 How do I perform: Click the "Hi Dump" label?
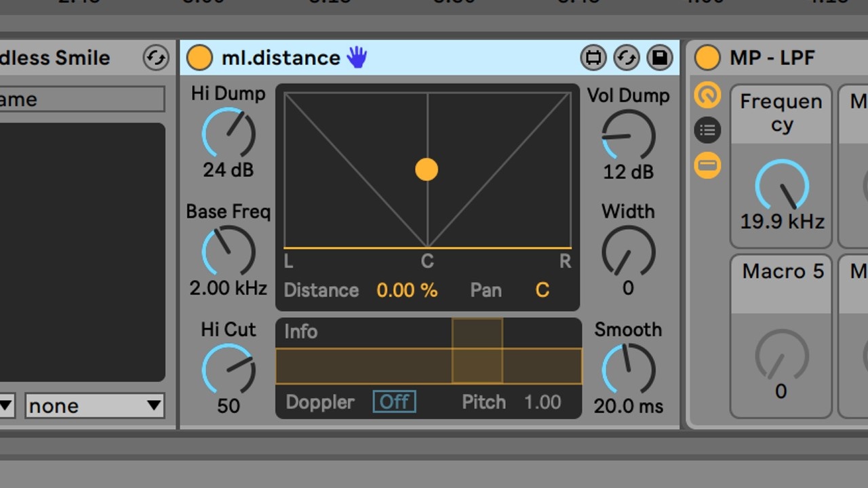(229, 94)
